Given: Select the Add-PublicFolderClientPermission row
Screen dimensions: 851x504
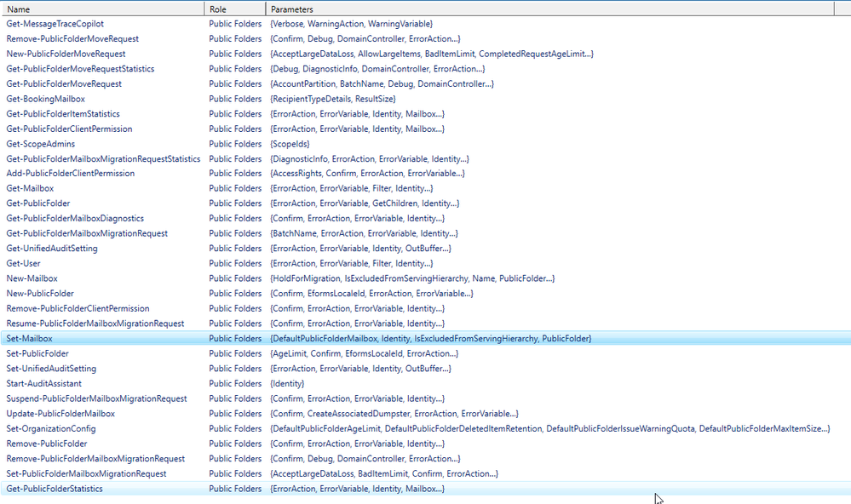Looking at the screenshot, I should [x=426, y=173].
